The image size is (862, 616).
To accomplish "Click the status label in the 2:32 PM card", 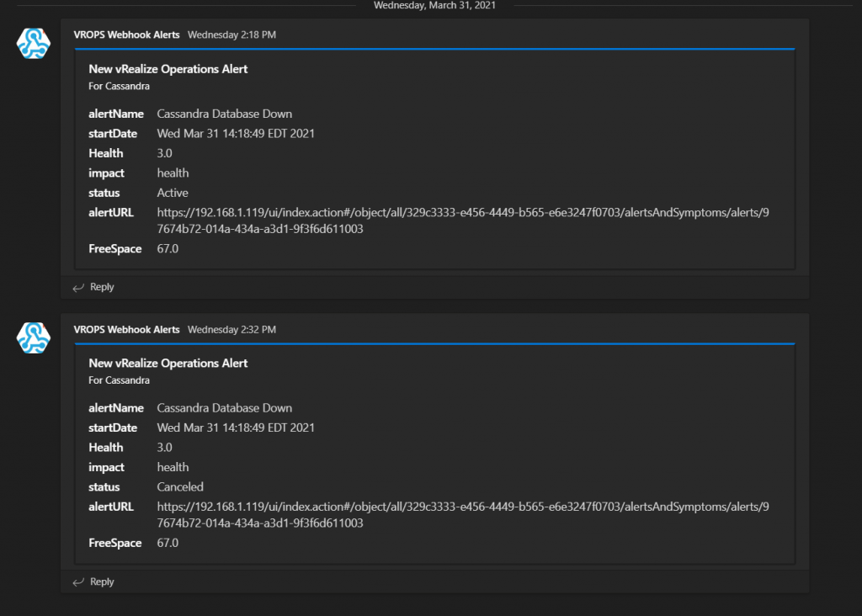I will 104,487.
